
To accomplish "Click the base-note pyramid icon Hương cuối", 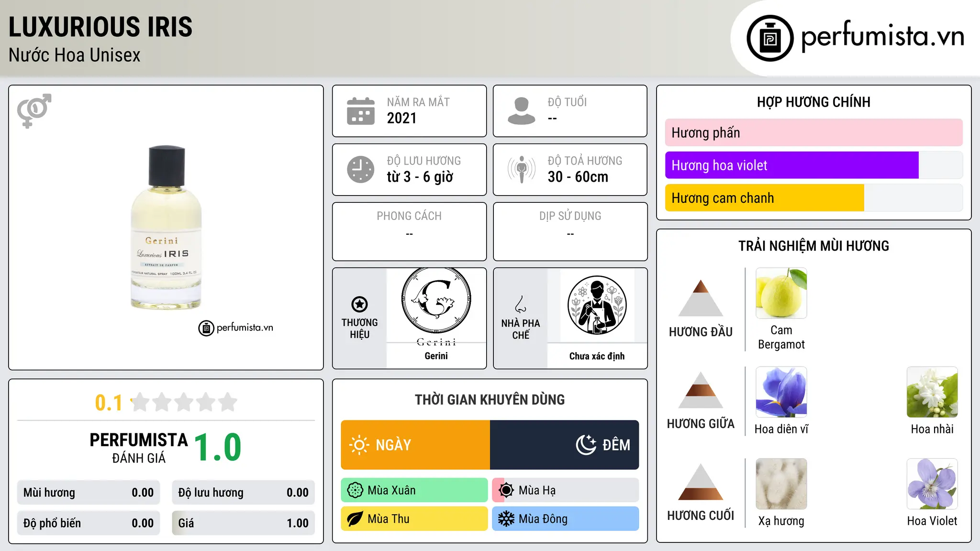I will point(701,482).
